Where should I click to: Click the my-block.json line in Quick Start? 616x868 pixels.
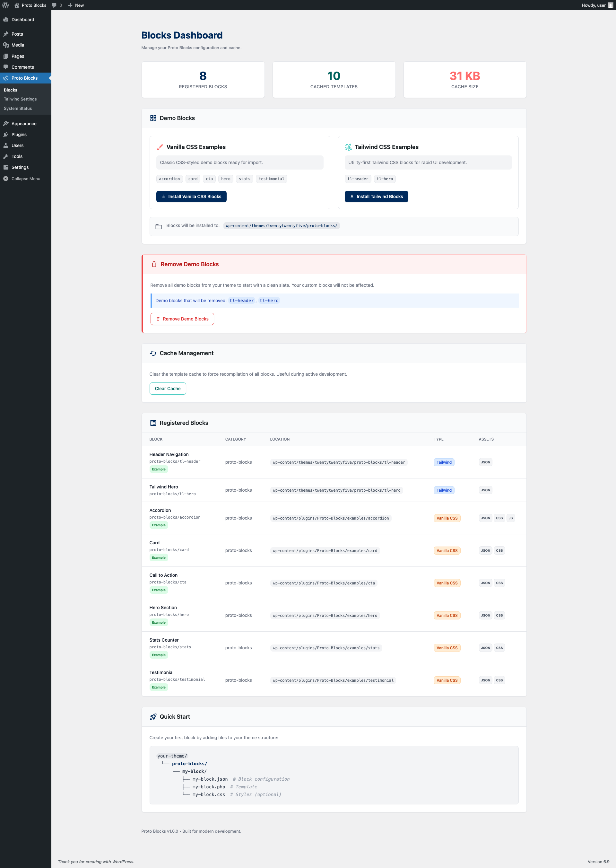pyautogui.click(x=210, y=779)
